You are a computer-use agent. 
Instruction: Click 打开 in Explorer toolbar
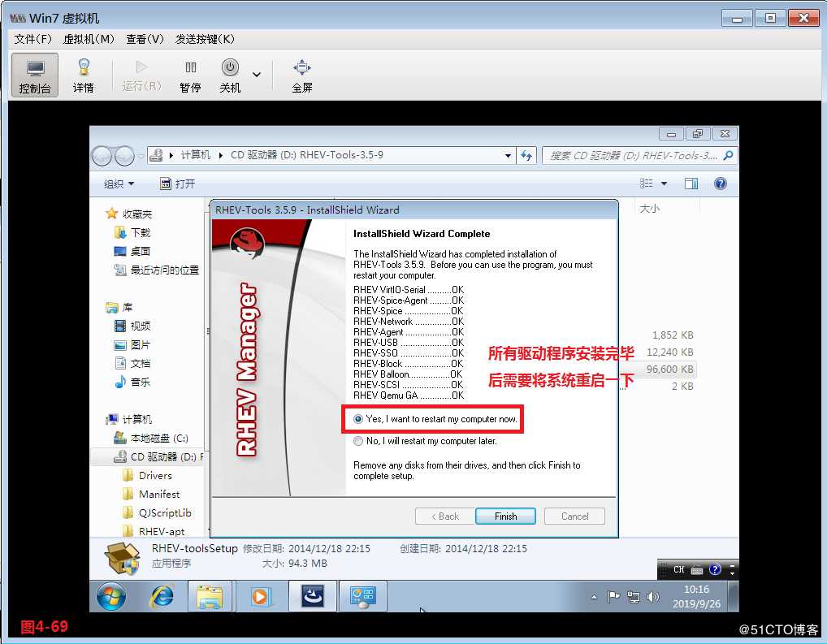pyautogui.click(x=178, y=184)
